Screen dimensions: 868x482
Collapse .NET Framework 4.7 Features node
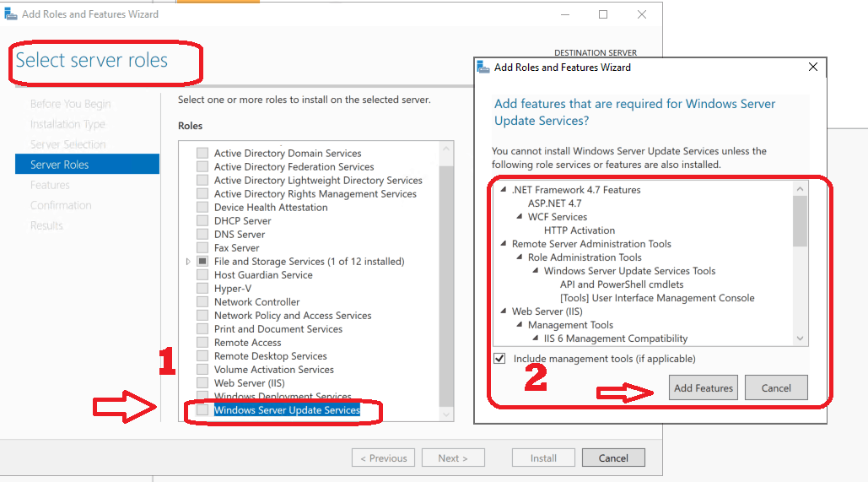point(504,189)
